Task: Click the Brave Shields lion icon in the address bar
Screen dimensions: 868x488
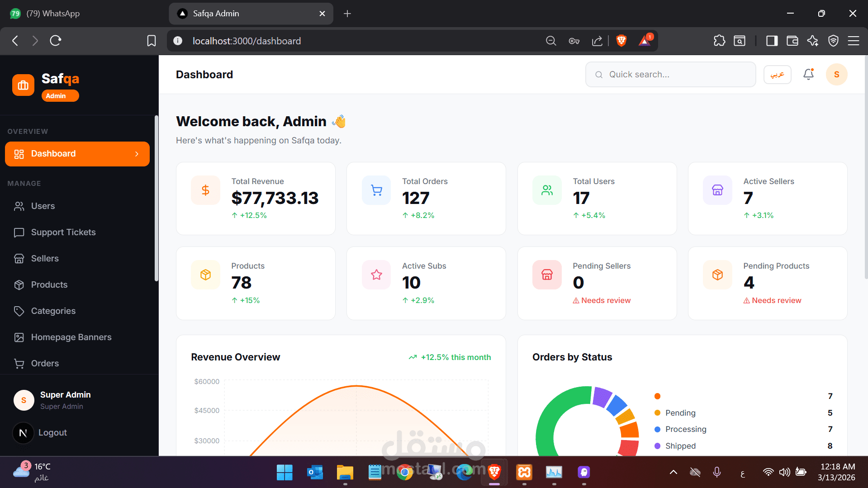Action: tap(621, 41)
